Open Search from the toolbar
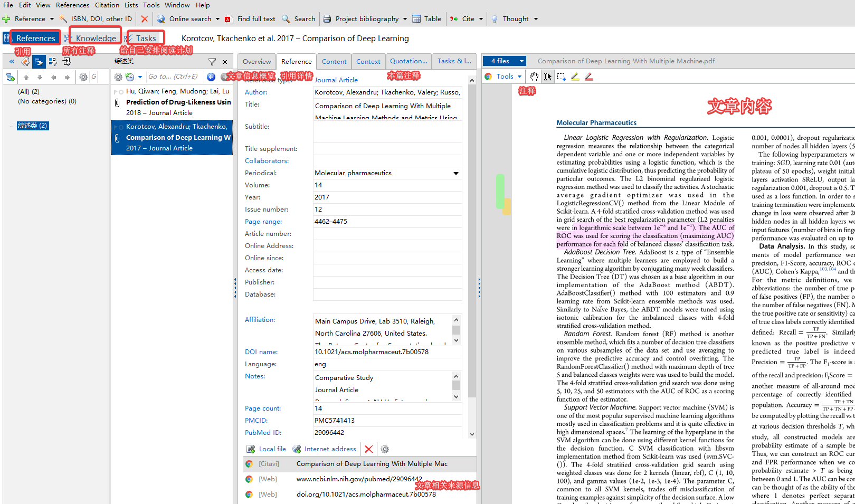This screenshot has height=504, width=855. pyautogui.click(x=298, y=19)
